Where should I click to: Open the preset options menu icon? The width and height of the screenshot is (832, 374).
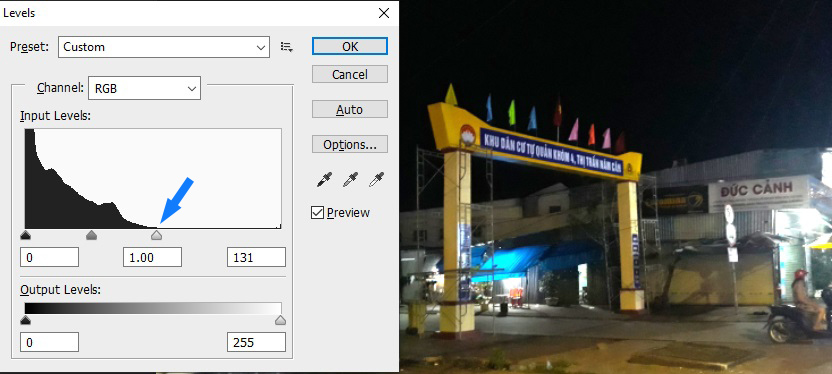coord(287,47)
